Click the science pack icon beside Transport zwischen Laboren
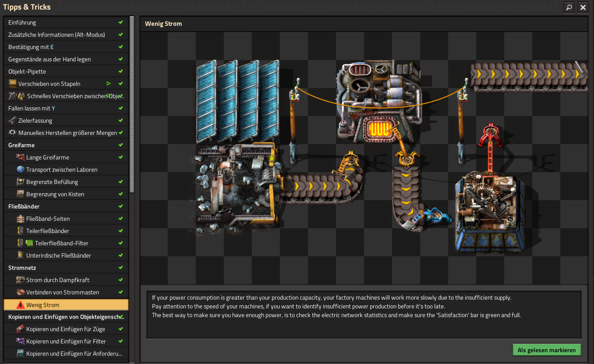This screenshot has height=364, width=594. point(20,169)
